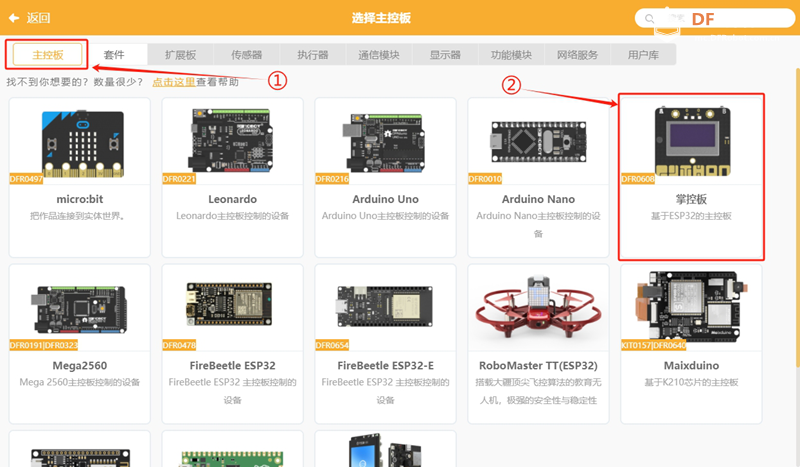The image size is (800, 467).
Task: Click the 点击这里 help link
Action: coord(173,82)
